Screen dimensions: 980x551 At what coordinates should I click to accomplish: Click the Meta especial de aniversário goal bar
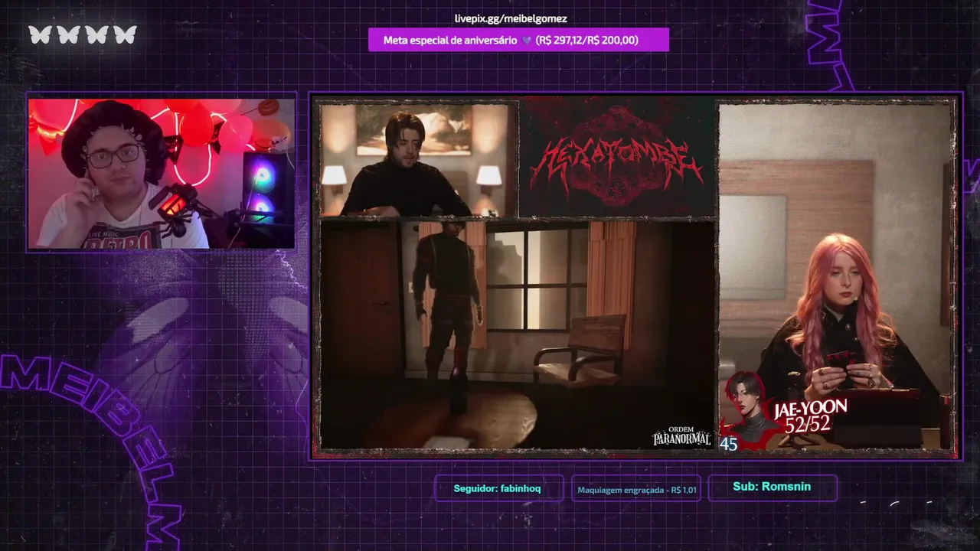coord(518,40)
